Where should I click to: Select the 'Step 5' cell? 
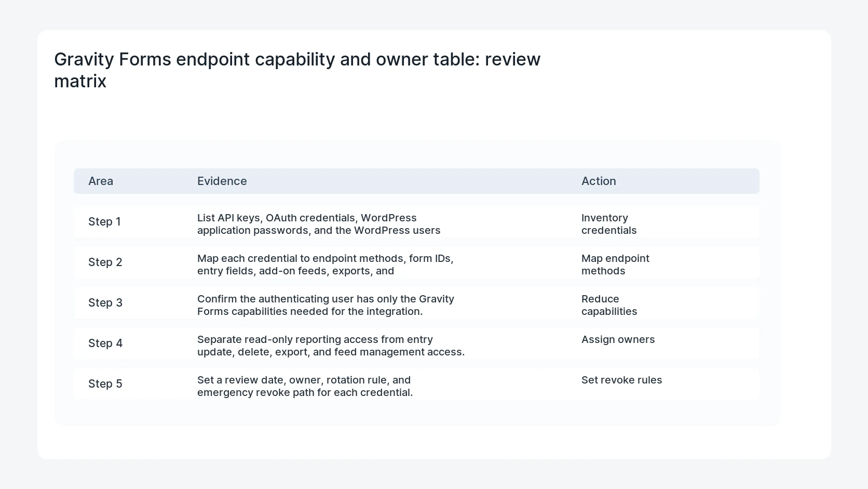105,384
